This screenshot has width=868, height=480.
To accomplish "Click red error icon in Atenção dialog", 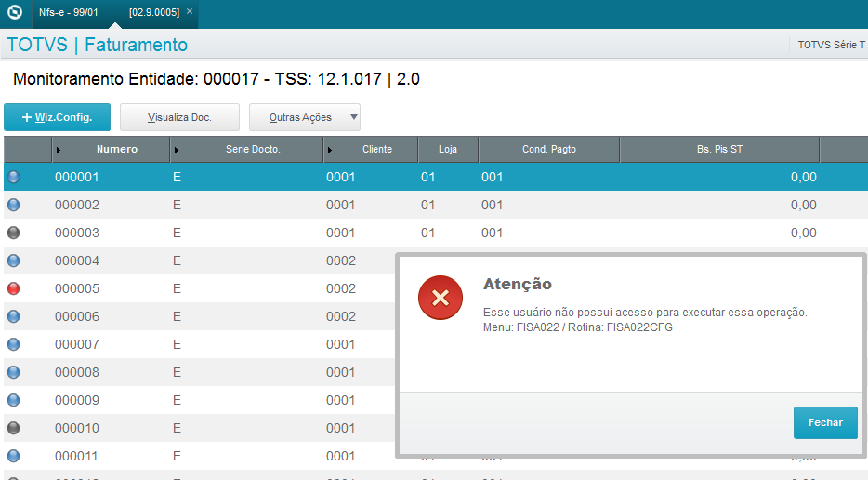I will pos(441,298).
